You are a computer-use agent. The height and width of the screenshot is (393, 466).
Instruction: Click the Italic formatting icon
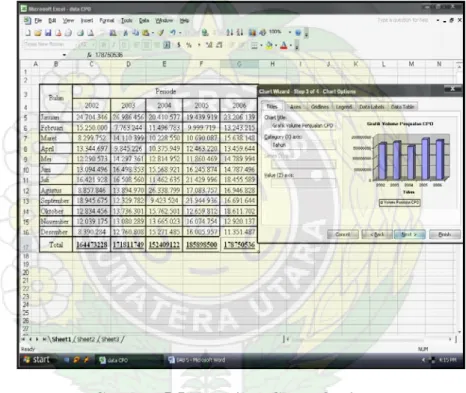[x=114, y=45]
